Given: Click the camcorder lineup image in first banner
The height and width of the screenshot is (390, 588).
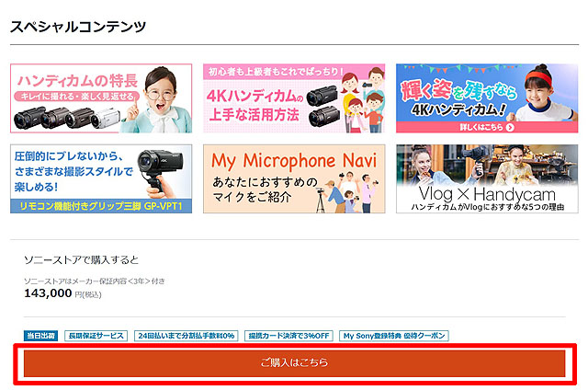Looking at the screenshot, I should 69,118.
